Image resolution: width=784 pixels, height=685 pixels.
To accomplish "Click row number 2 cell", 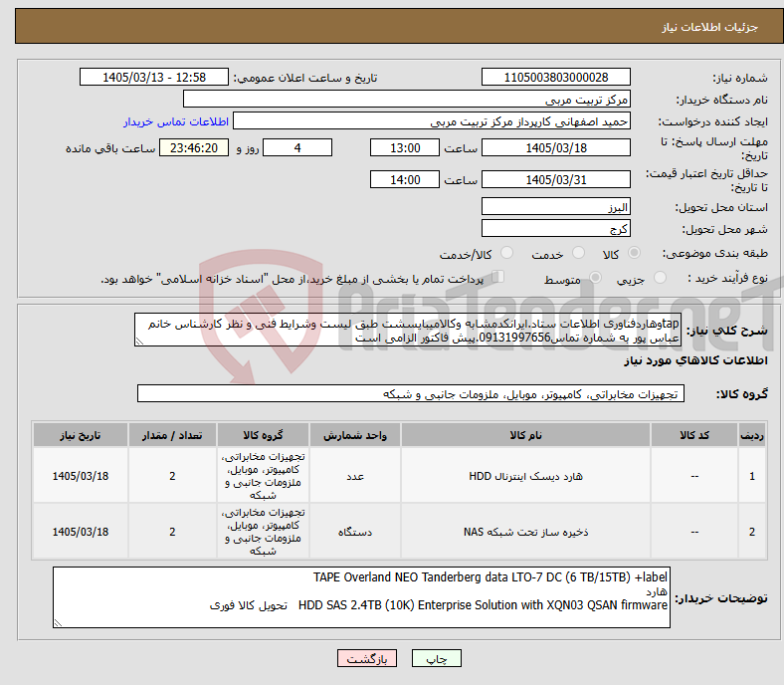I will (752, 532).
